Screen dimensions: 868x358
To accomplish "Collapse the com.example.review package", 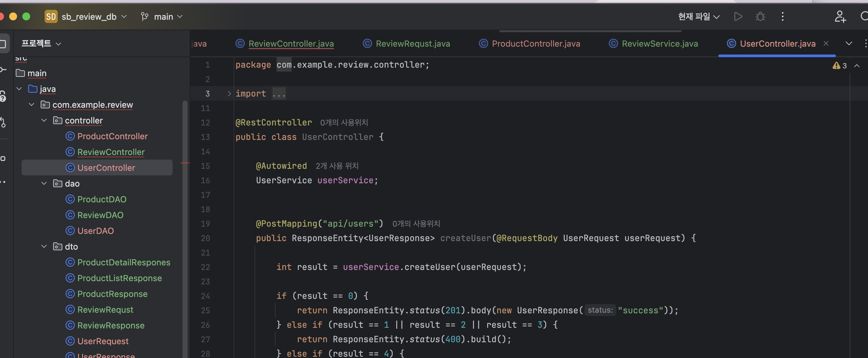I will [x=32, y=104].
